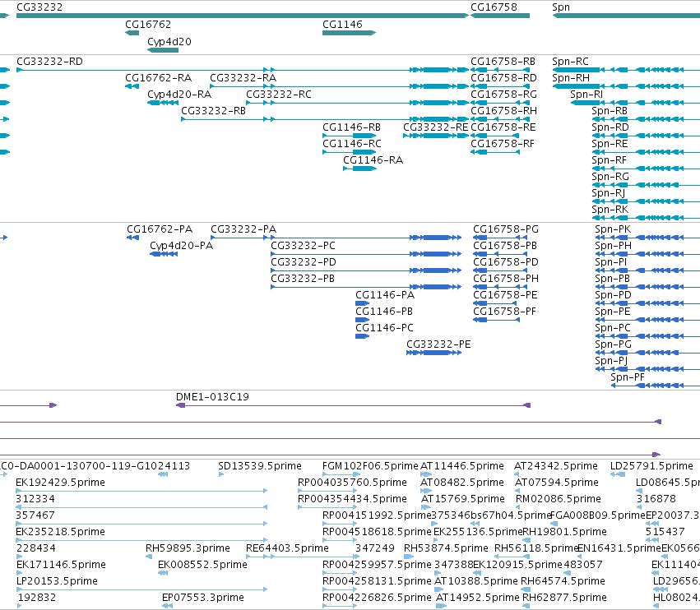Click the FGM102F06.5prime EST label
Viewport: 700px width, 610px height.
[370, 466]
